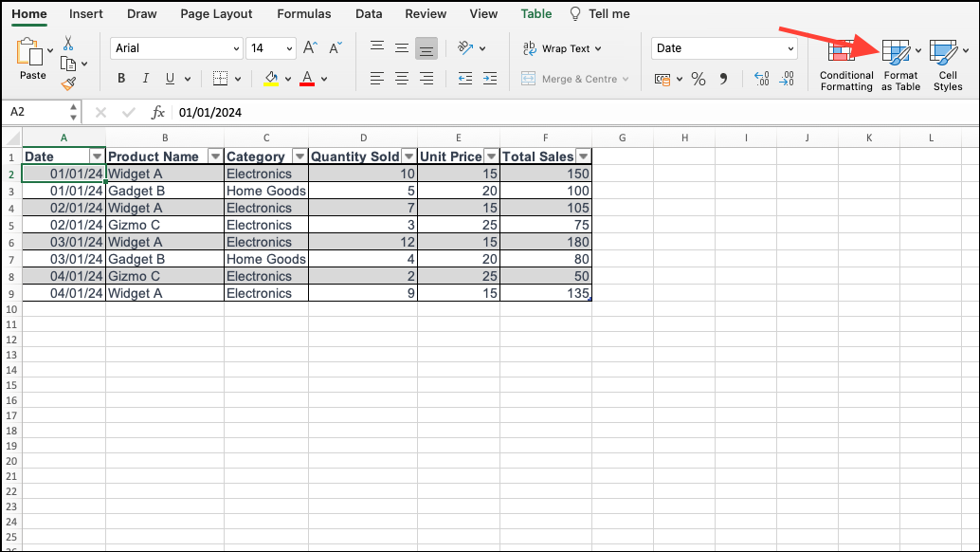This screenshot has height=552, width=980.
Task: Click the fx insert function button
Action: pyautogui.click(x=157, y=112)
